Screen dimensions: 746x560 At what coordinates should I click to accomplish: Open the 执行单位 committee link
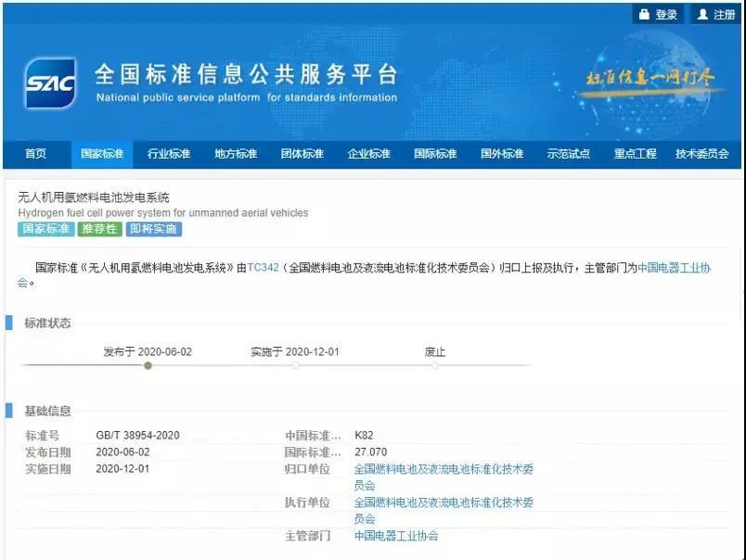pos(444,510)
